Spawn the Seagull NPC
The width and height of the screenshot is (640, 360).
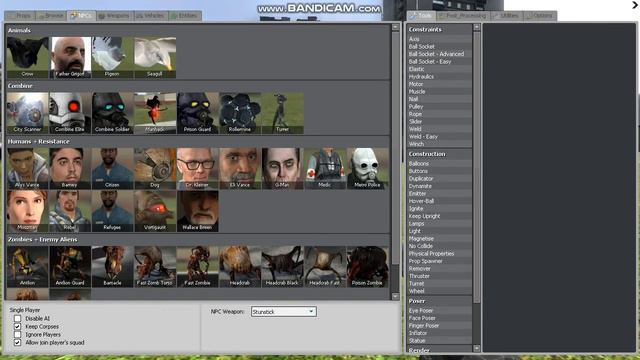(x=155, y=57)
